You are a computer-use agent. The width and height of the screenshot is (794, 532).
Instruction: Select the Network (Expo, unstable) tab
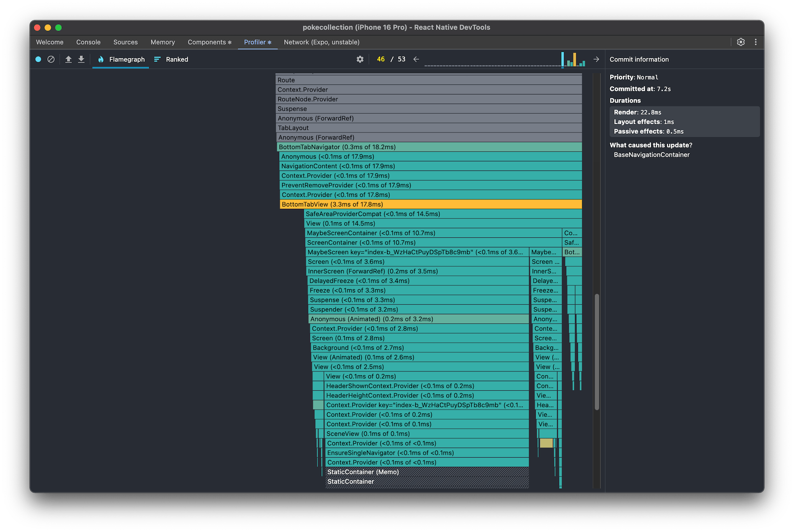pyautogui.click(x=321, y=42)
